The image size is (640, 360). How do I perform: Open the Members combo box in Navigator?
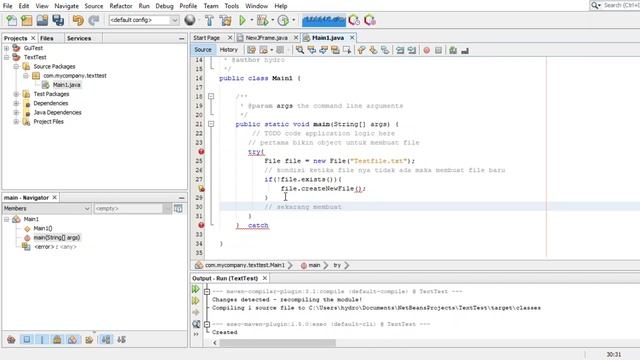[47, 209]
